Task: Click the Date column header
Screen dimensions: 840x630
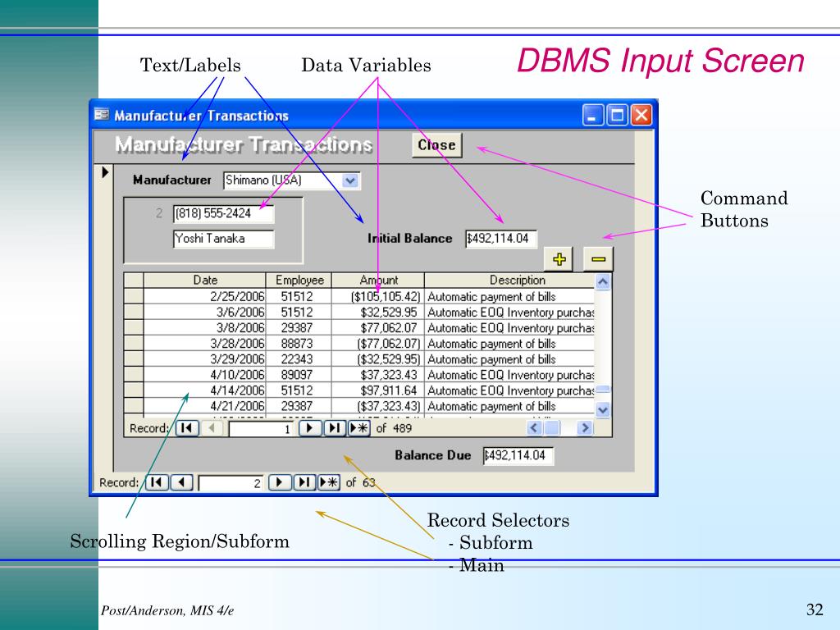Action: [205, 281]
